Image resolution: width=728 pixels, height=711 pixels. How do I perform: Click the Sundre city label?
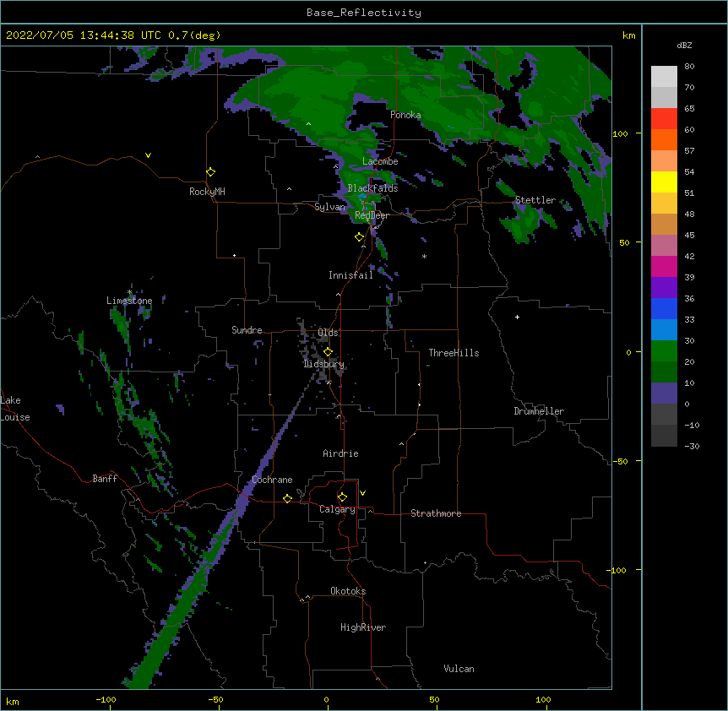point(247,330)
